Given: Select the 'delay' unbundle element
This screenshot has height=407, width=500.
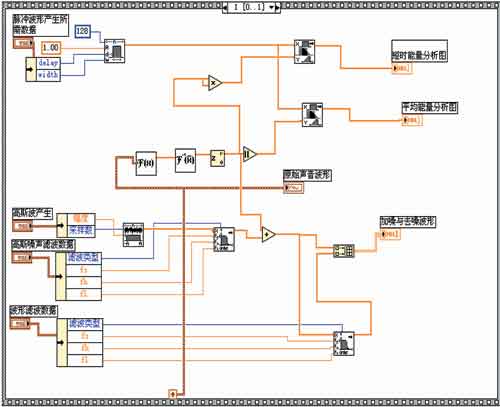Looking at the screenshot, I should (x=48, y=63).
